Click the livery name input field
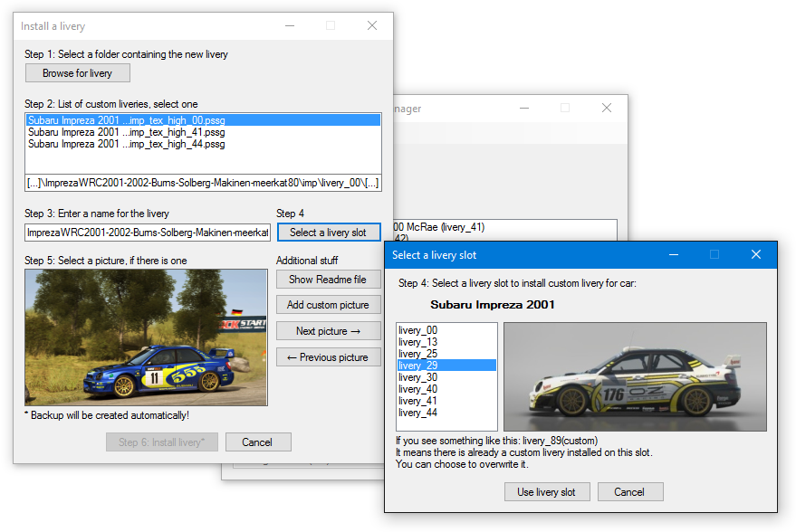Screen dimensions: 796x532 click(148, 233)
